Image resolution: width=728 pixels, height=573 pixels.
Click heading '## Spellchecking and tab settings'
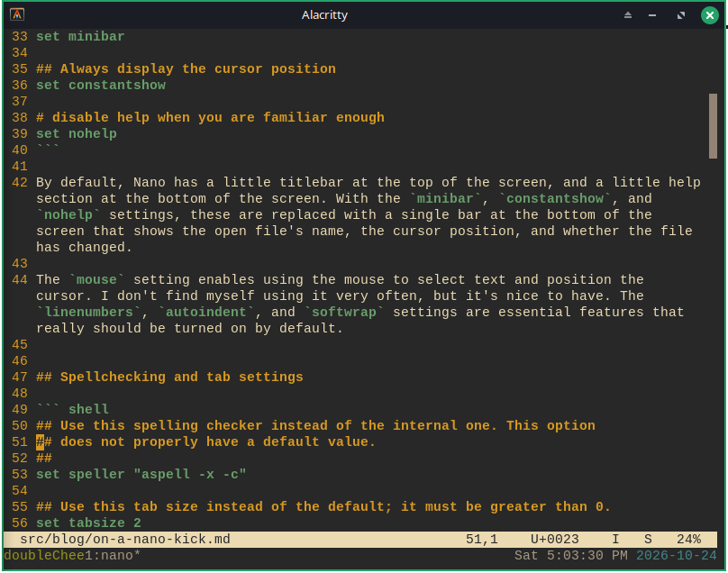tap(169, 377)
